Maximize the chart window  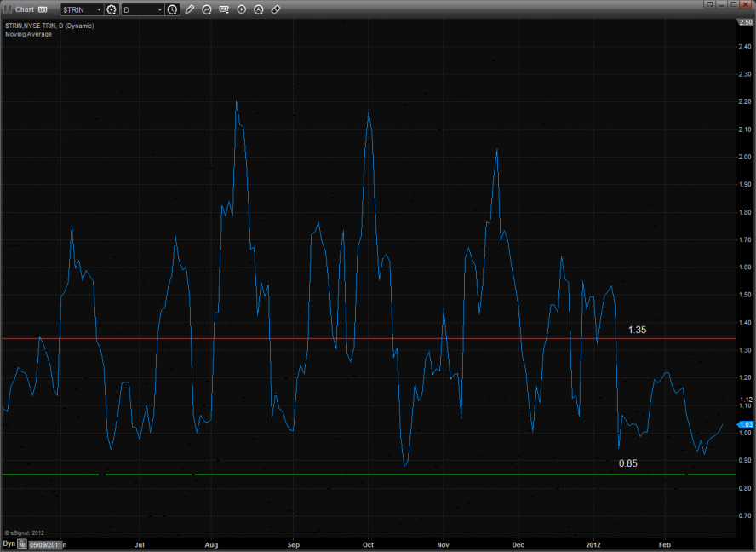click(x=735, y=5)
